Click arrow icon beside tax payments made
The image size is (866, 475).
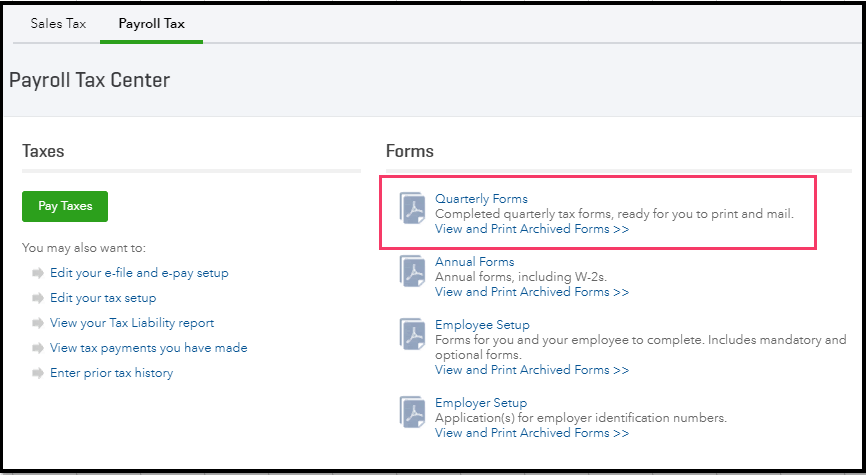pyautogui.click(x=38, y=348)
